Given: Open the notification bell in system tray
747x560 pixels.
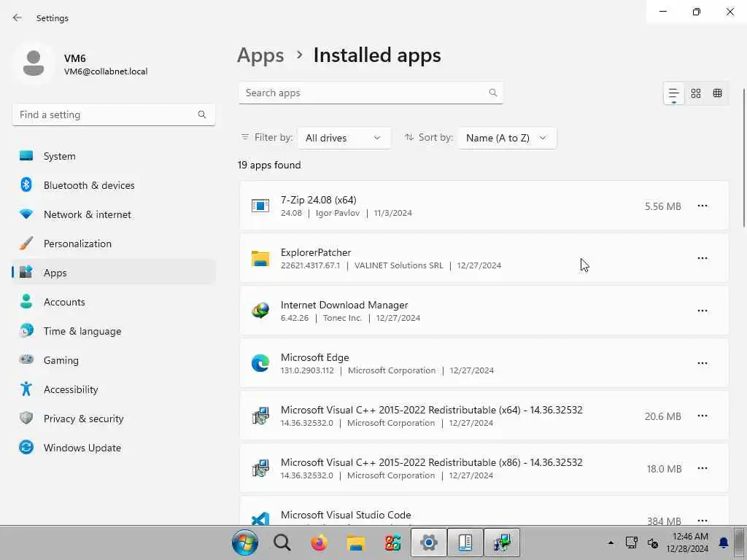Looking at the screenshot, I should tap(724, 542).
